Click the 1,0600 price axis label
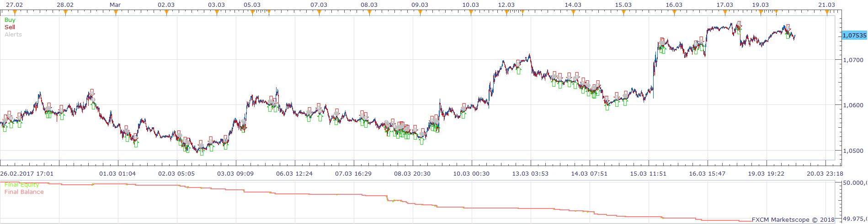This screenshot has height=224, width=868. [x=853, y=105]
